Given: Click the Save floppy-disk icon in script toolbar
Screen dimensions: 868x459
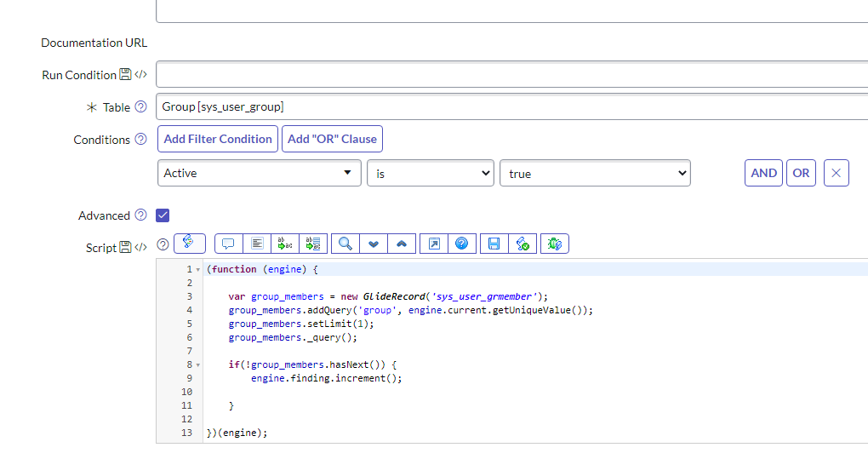Looking at the screenshot, I should click(x=494, y=244).
